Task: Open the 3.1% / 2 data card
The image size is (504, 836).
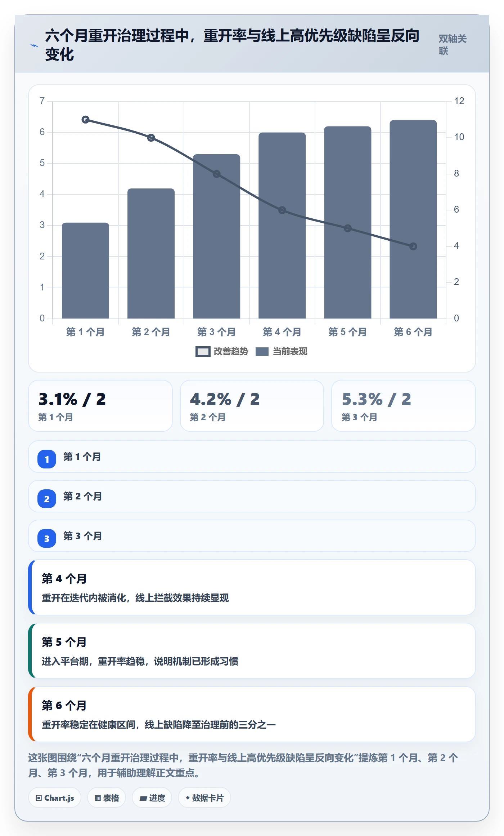Action: point(100,406)
